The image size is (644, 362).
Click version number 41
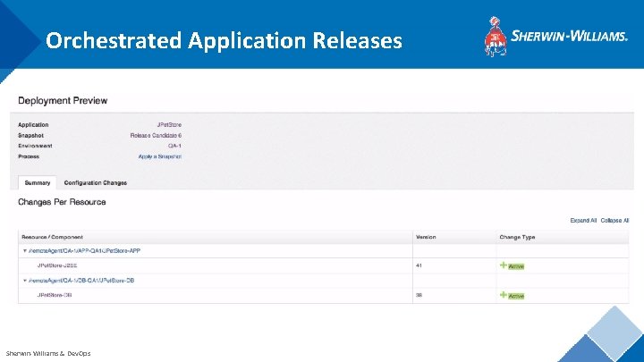(x=419, y=265)
